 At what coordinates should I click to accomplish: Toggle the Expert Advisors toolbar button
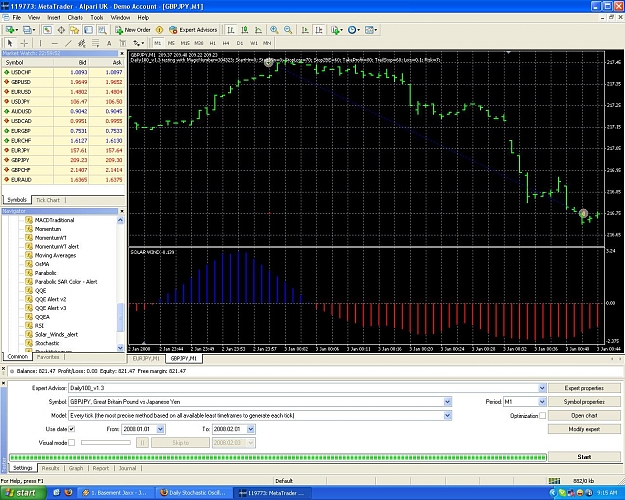(x=193, y=30)
